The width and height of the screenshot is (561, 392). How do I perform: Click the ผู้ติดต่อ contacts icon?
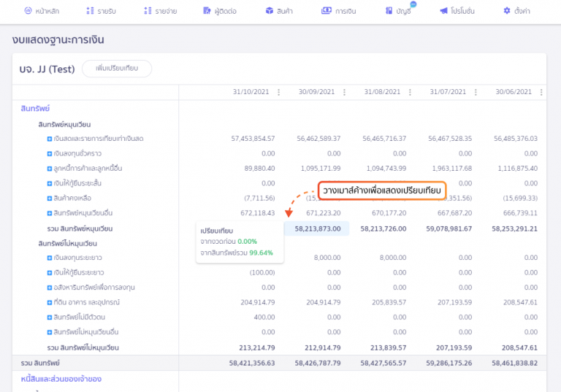tap(208, 11)
